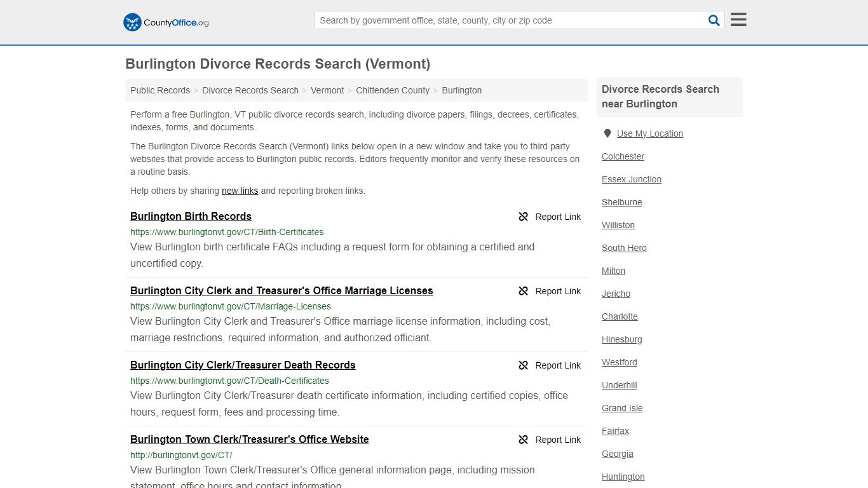This screenshot has height=488, width=868.
Task: Click Divorce Records Search near Burlington heading
Action: coord(660,97)
